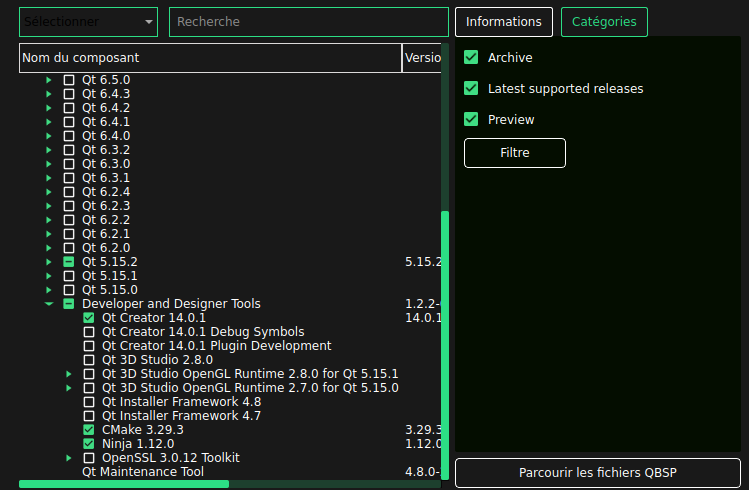
Task: Check the Qt 6.2.2 checkbox
Action: (69, 220)
